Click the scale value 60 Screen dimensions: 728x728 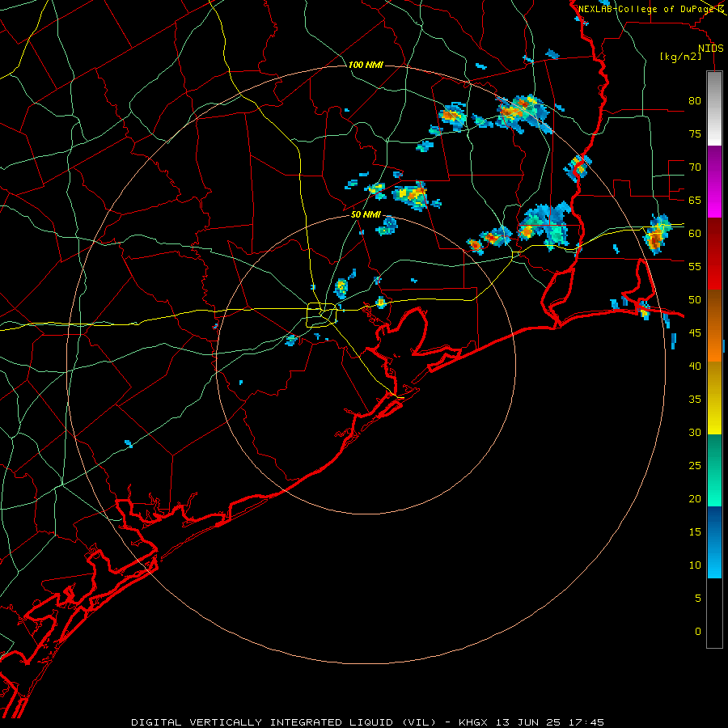pyautogui.click(x=695, y=234)
